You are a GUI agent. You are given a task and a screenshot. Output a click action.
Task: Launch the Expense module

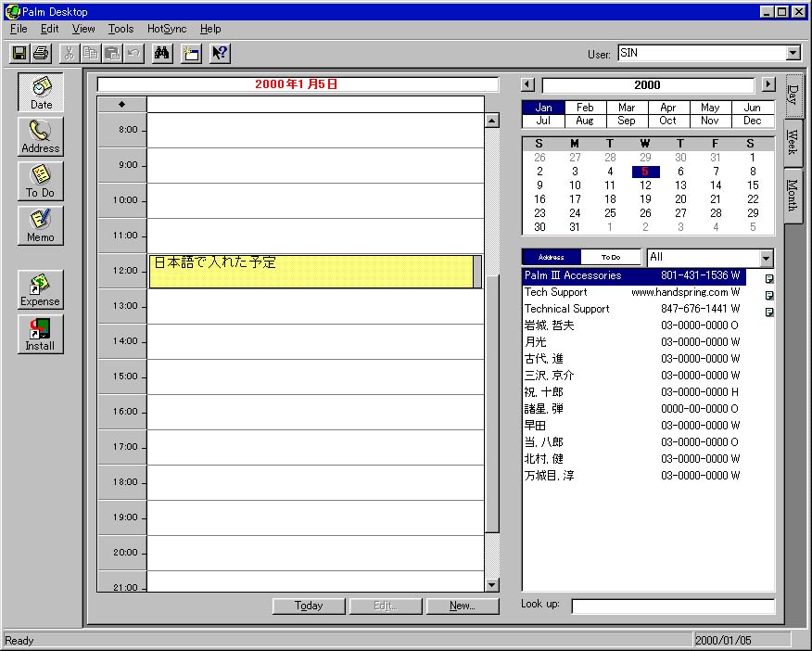tap(41, 289)
